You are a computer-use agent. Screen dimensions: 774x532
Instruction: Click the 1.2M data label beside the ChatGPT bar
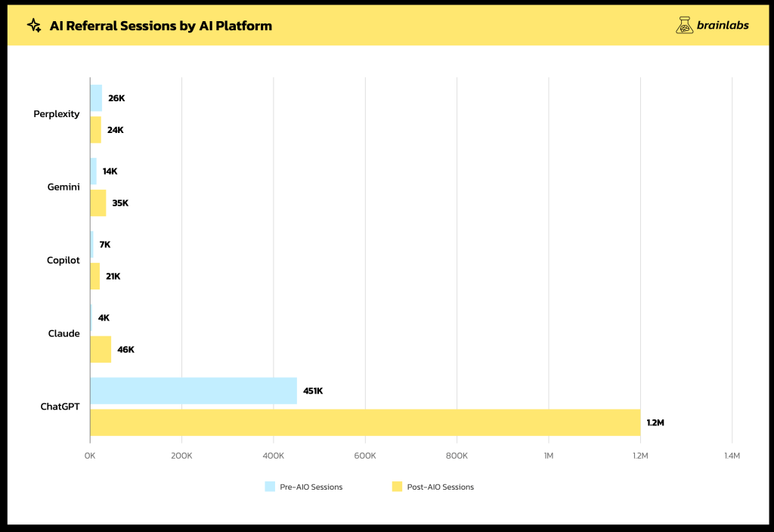(655, 422)
